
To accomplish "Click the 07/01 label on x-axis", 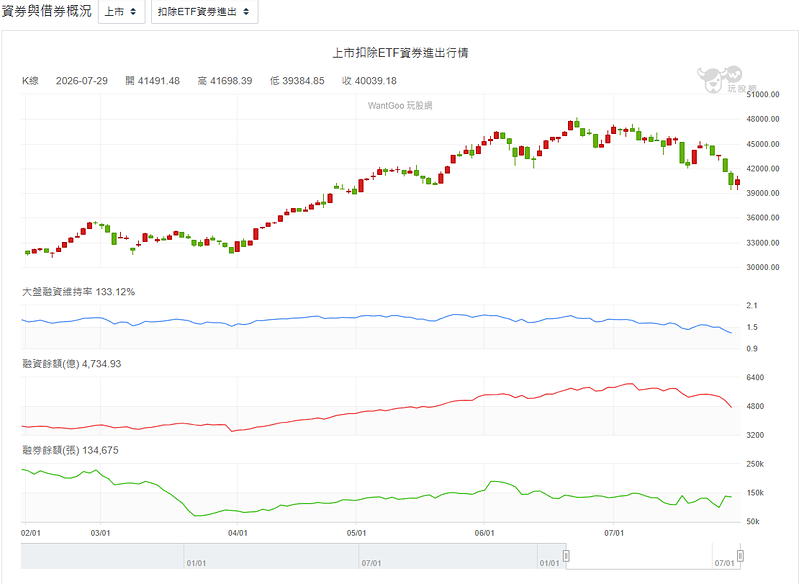I will [x=614, y=533].
